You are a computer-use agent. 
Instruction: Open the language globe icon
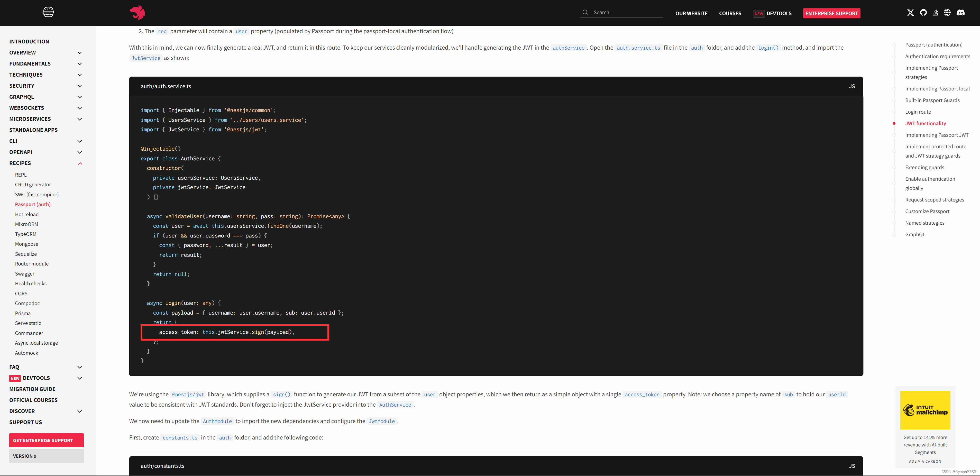948,13
